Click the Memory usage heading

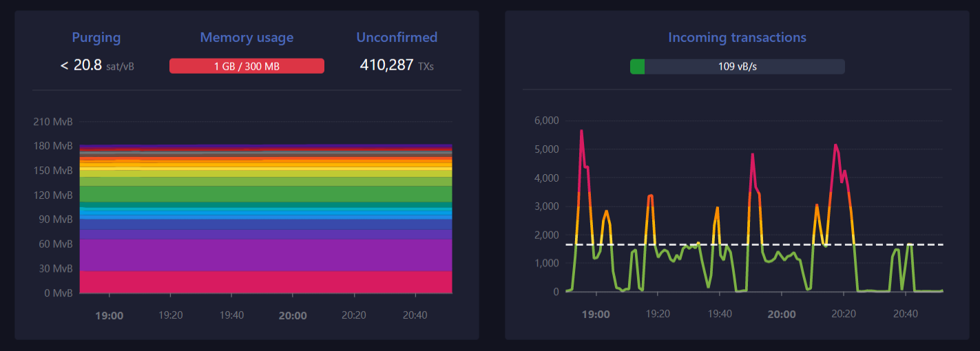coord(247,37)
